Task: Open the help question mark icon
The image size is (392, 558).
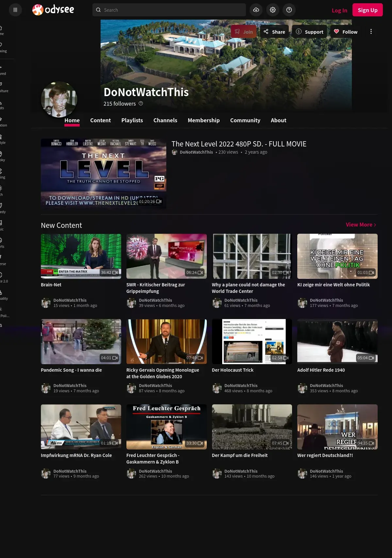Action: (289, 10)
